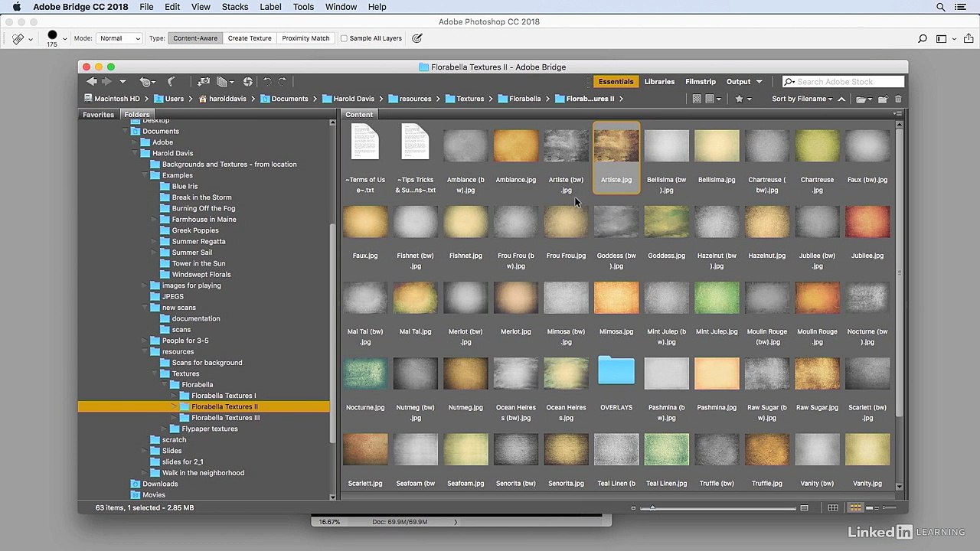Toggle ascending sort order arrow
Screen dimensions: 980x551
click(x=841, y=99)
